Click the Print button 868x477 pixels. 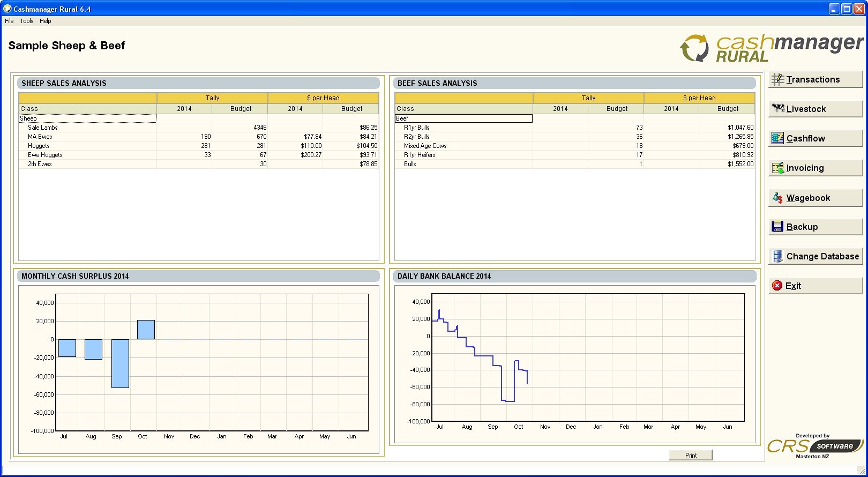[691, 455]
